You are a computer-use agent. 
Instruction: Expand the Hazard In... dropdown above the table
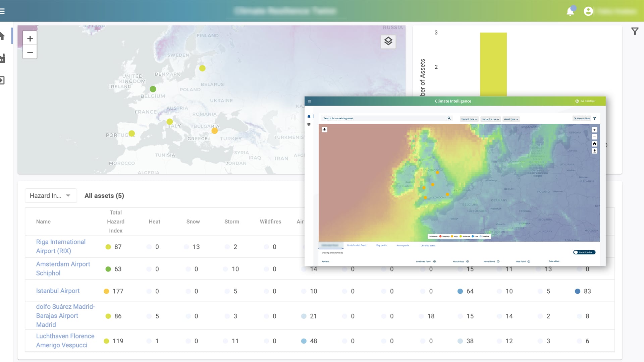click(x=51, y=196)
